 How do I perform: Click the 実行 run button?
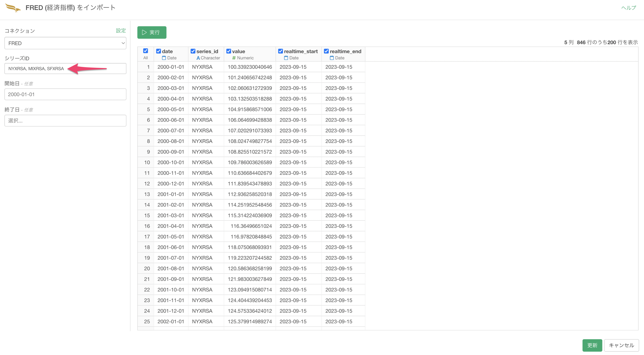point(152,32)
